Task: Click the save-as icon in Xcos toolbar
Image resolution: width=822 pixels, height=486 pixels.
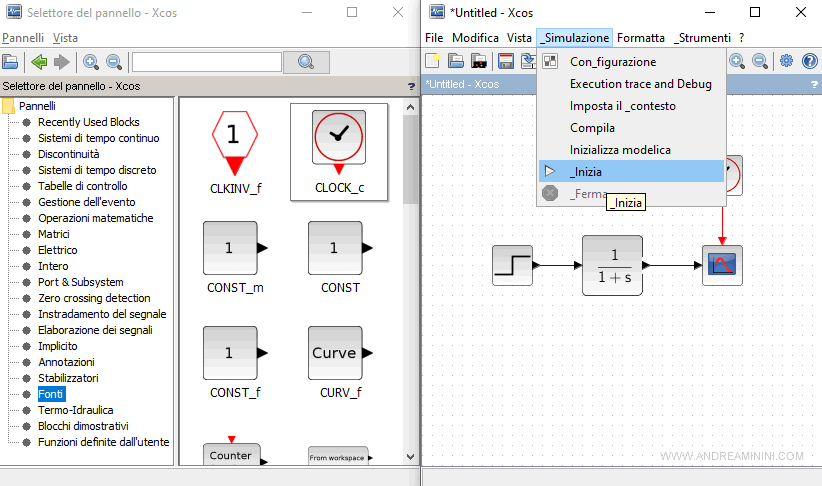Action: click(528, 61)
